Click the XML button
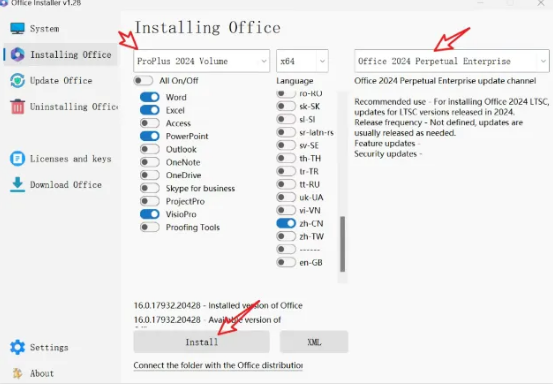The height and width of the screenshot is (384, 553). (314, 342)
